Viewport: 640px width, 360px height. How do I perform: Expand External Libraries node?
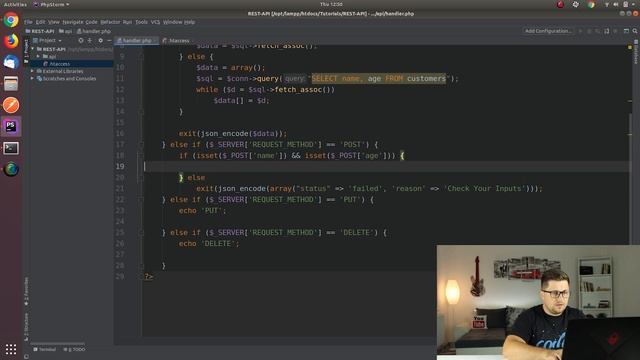[33, 71]
